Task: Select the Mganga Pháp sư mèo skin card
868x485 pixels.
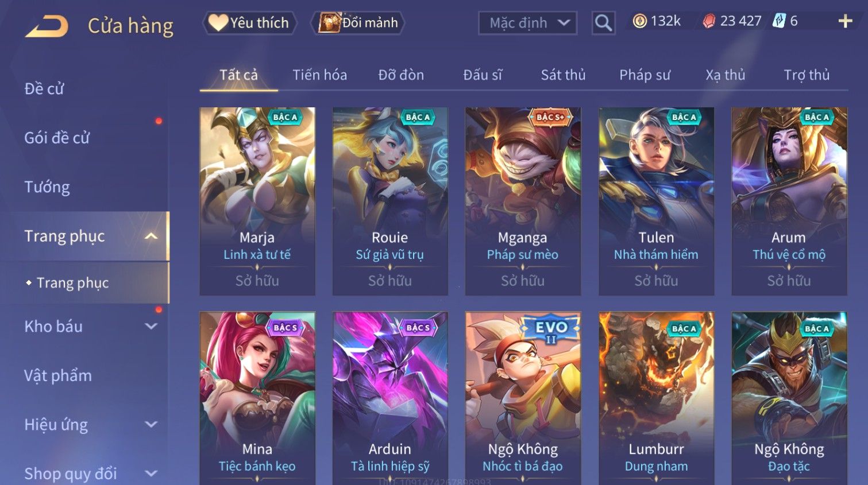Action: pyautogui.click(x=522, y=201)
